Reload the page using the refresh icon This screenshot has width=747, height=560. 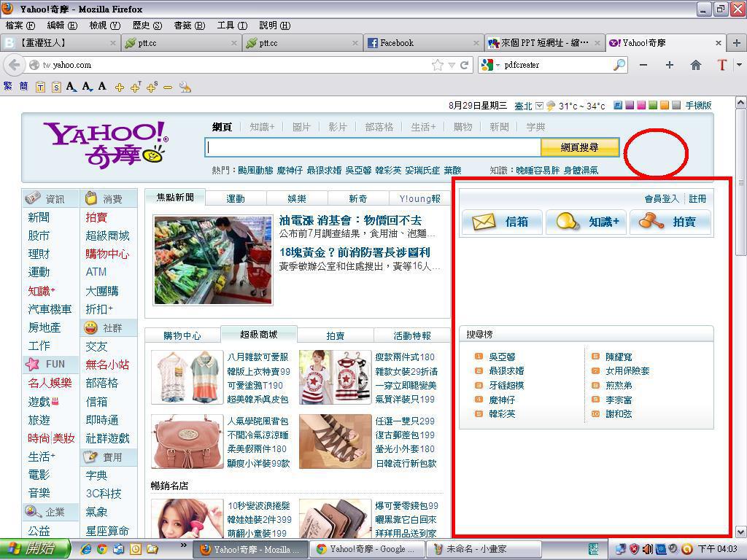465,65
